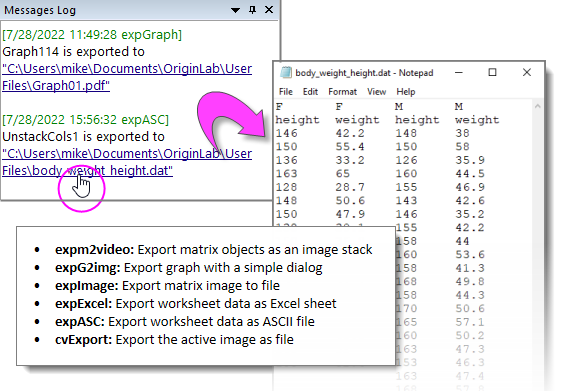
Task: Maximize the Notepad window
Action: coord(492,72)
